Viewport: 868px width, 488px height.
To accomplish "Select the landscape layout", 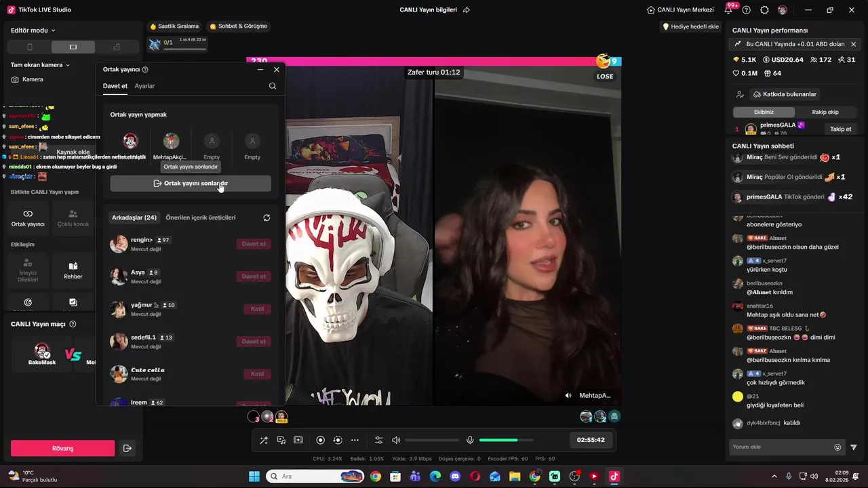I will coord(73,47).
